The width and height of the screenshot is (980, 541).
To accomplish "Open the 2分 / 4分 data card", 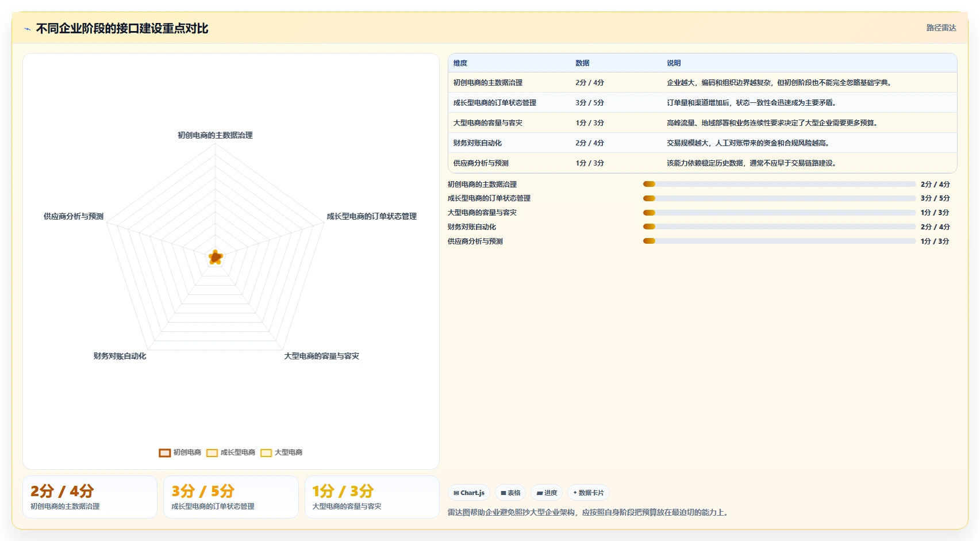I will [90, 497].
